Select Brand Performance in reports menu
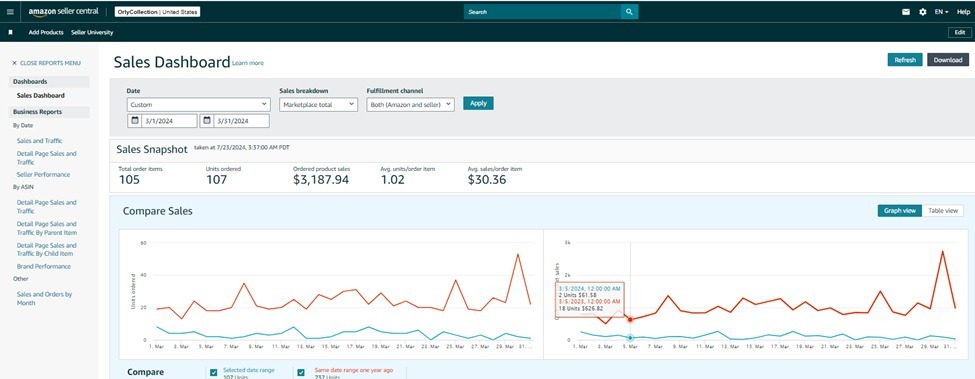 click(x=44, y=267)
